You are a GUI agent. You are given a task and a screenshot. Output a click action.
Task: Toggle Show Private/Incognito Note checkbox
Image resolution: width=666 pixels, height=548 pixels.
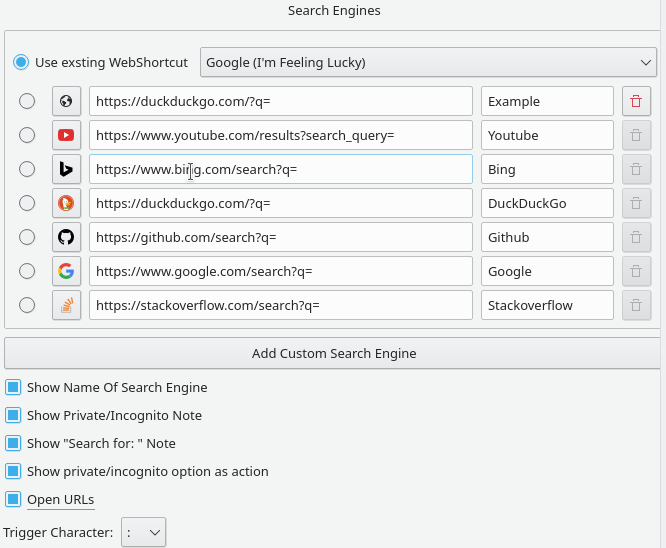(13, 415)
